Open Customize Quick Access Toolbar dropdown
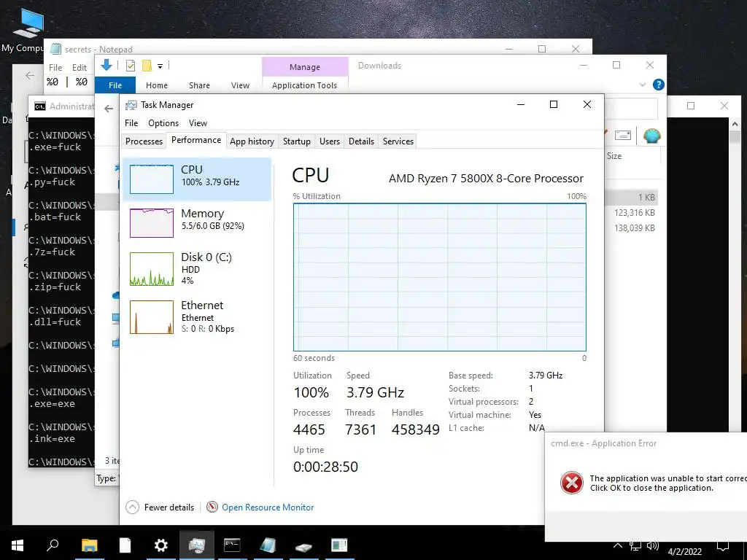The image size is (747, 560). (160, 66)
